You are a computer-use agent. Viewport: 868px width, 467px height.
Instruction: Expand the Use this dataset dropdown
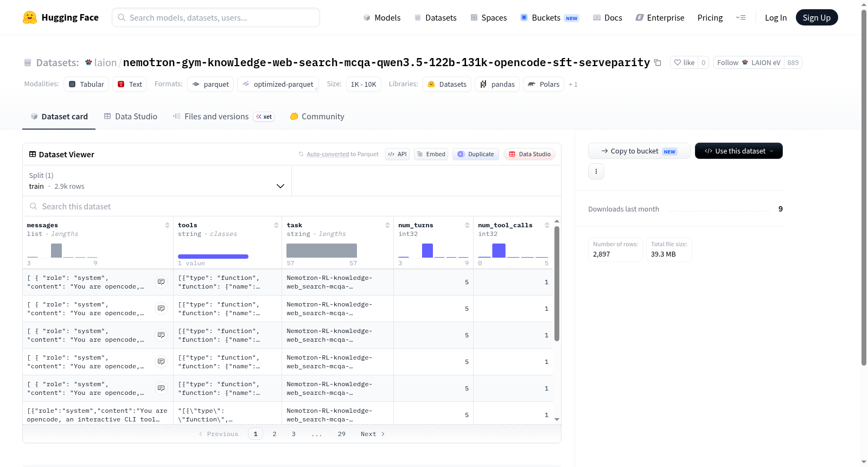tap(739, 151)
